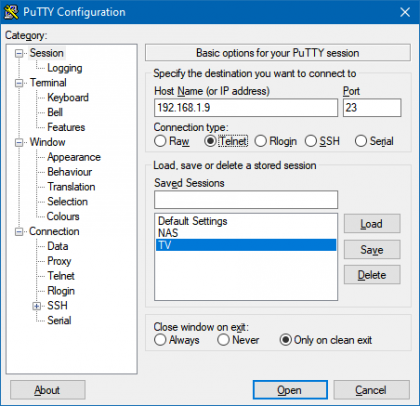
Task: Focus the Host Name input field
Action: 246,108
